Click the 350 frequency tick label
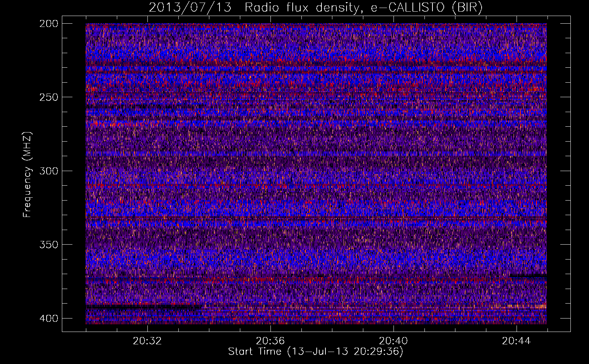Screen dimensions: 589x364 pos(48,244)
